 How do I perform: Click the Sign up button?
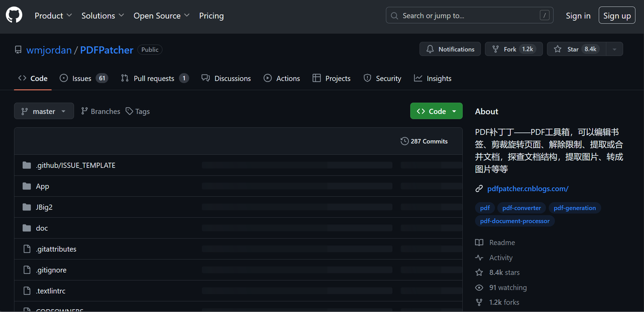(617, 16)
